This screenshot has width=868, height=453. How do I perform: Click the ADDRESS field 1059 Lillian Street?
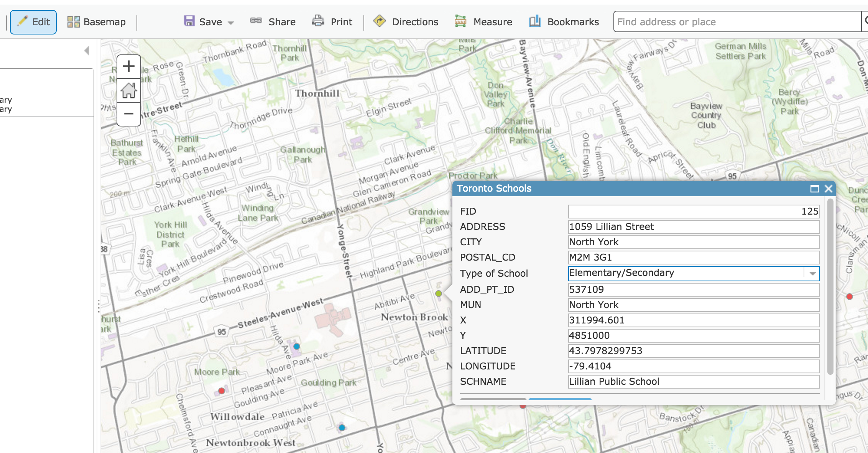pos(694,226)
